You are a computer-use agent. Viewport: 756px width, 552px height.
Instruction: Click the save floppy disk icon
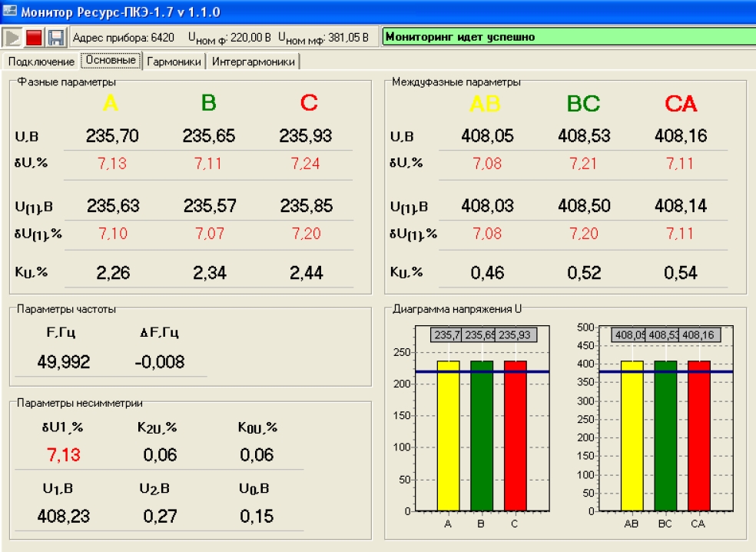pos(55,37)
